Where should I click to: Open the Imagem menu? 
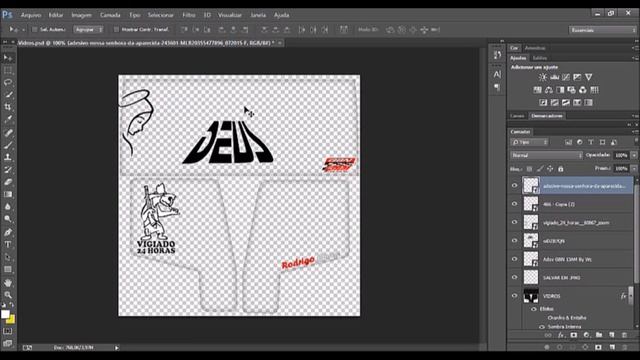[x=82, y=15]
